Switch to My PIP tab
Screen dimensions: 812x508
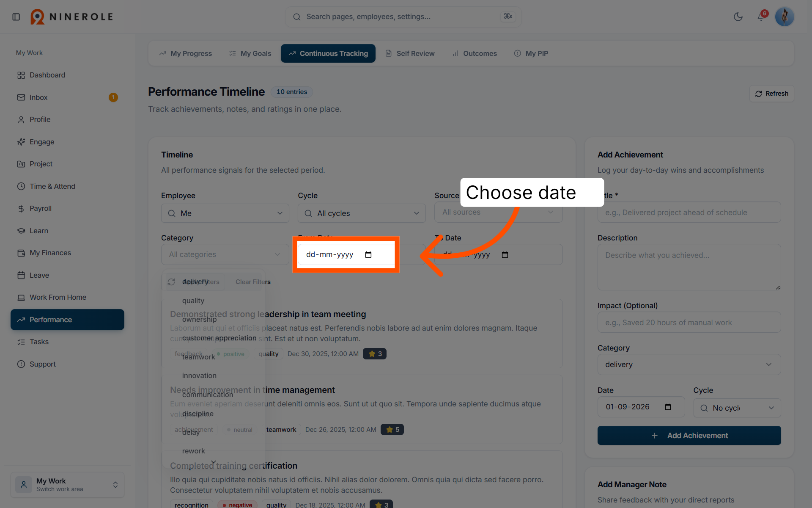click(531, 53)
